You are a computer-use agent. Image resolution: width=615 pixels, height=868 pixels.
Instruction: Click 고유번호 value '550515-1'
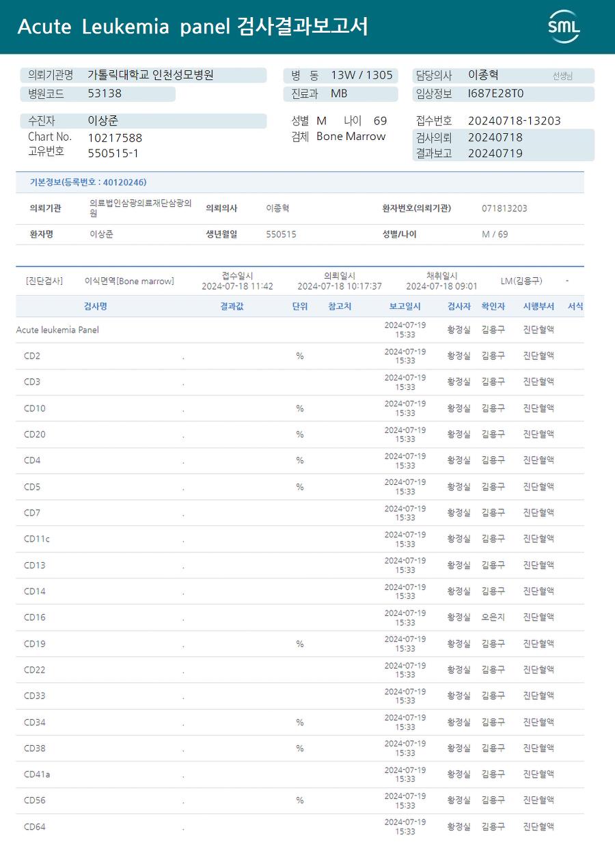113,153
